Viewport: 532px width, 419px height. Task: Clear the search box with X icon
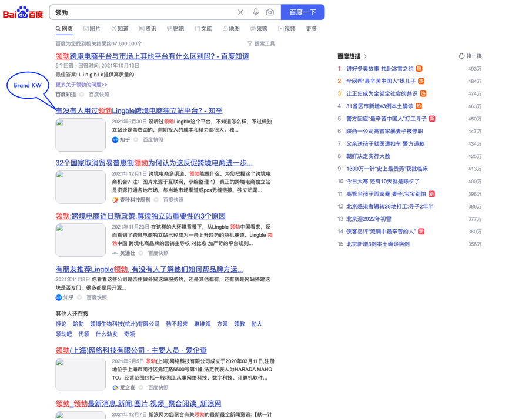[x=240, y=12]
